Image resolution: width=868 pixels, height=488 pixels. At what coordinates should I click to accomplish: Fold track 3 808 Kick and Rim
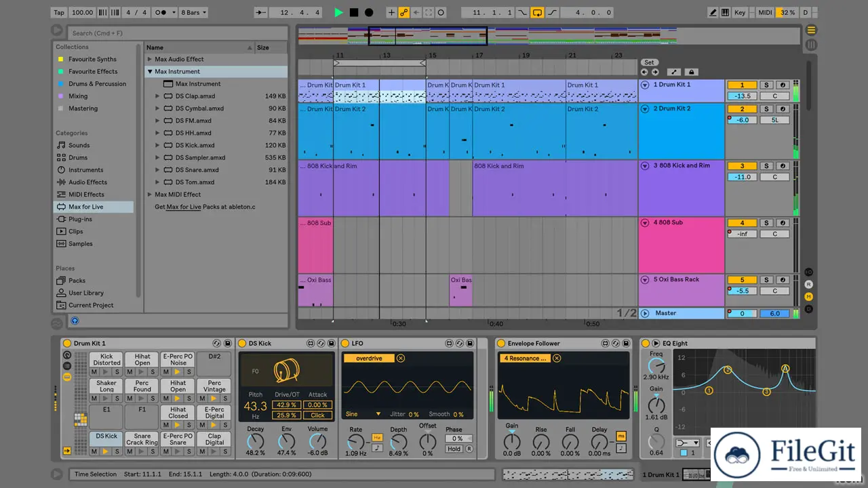pos(645,165)
